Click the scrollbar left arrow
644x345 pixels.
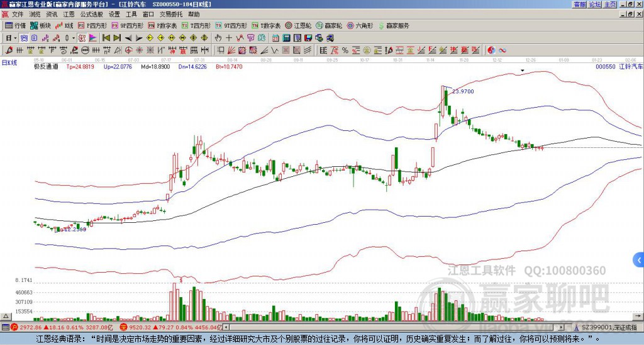[x=226, y=327]
